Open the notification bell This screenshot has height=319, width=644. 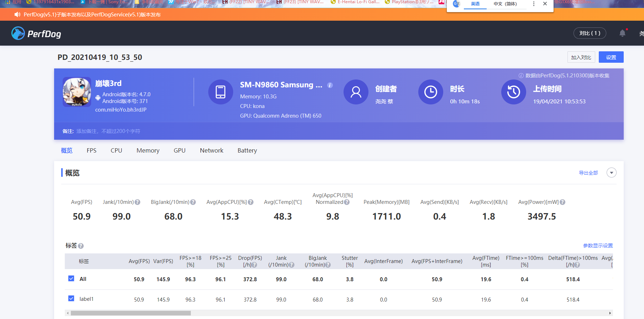[x=622, y=33]
